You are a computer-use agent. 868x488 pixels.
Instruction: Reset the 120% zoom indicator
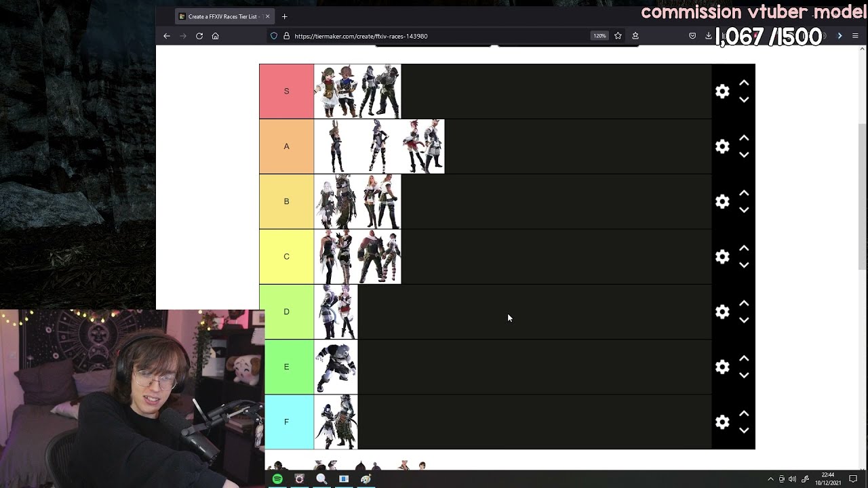tap(599, 36)
